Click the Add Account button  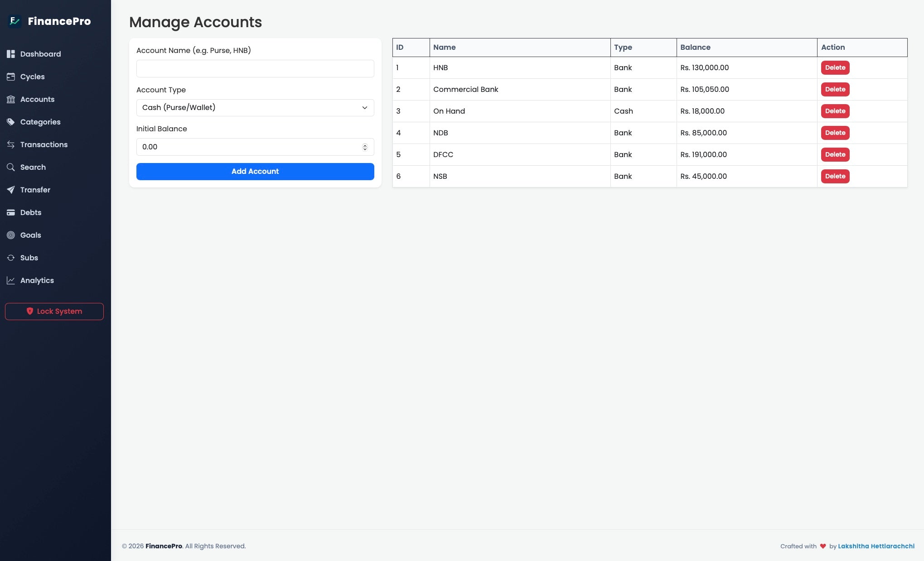pos(255,172)
